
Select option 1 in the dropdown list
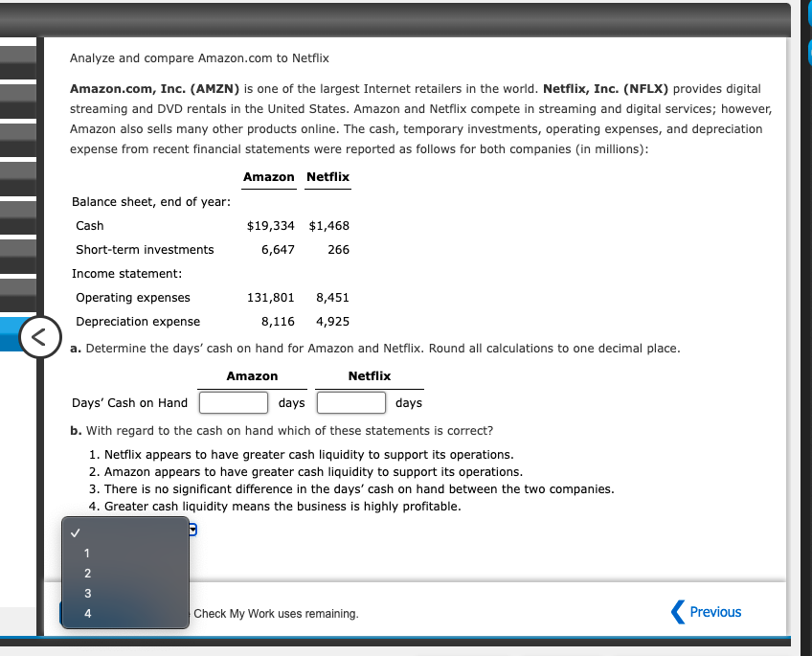coord(125,553)
